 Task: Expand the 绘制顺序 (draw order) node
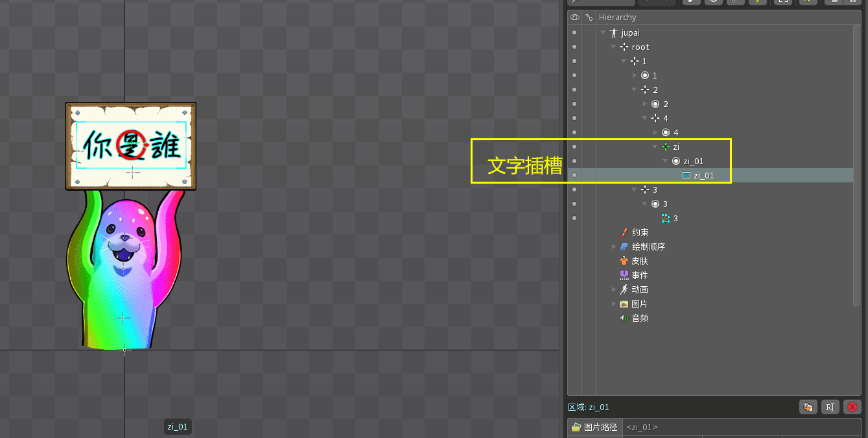pos(614,247)
